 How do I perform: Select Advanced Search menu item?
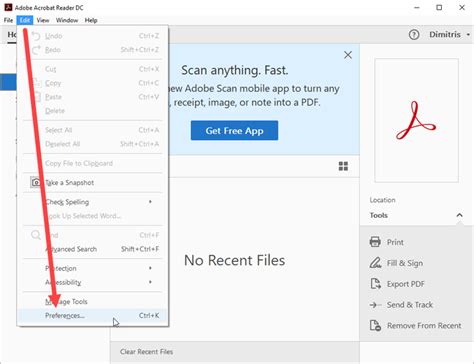93,249
